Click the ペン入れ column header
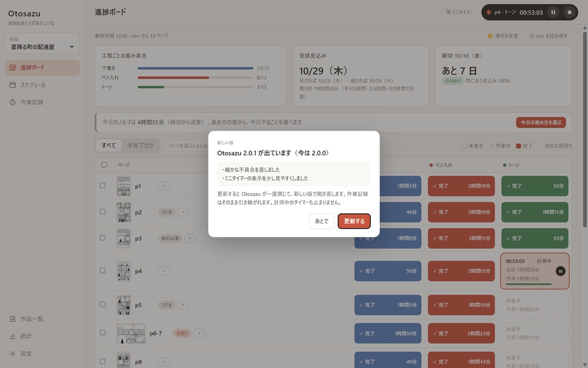Screen dimensions: 588x368 [441, 165]
